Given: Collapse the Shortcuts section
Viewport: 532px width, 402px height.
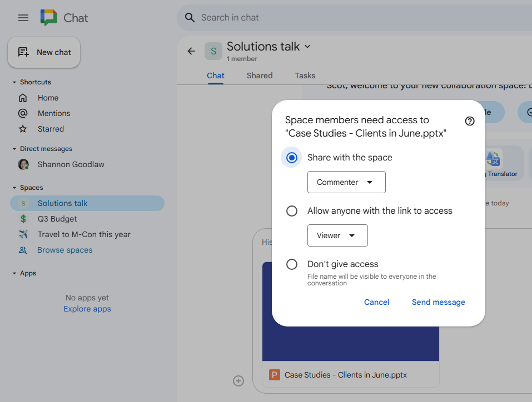Looking at the screenshot, I should click(x=14, y=82).
